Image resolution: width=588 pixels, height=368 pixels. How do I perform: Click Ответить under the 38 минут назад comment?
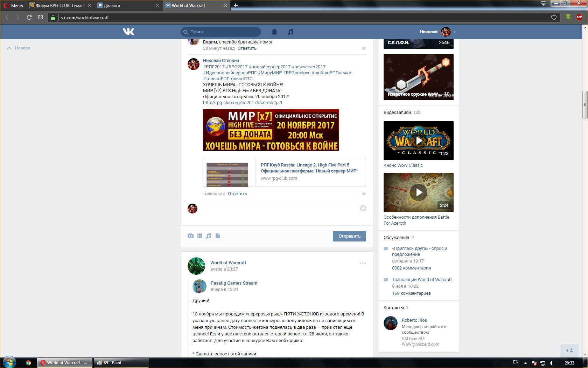pyautogui.click(x=247, y=48)
